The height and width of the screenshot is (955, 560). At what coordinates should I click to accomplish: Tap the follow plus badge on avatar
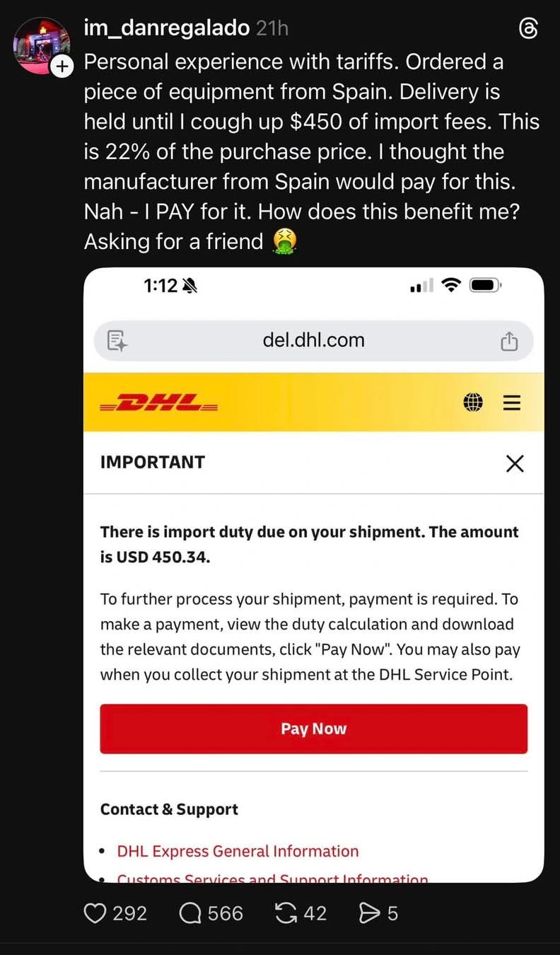[x=62, y=66]
